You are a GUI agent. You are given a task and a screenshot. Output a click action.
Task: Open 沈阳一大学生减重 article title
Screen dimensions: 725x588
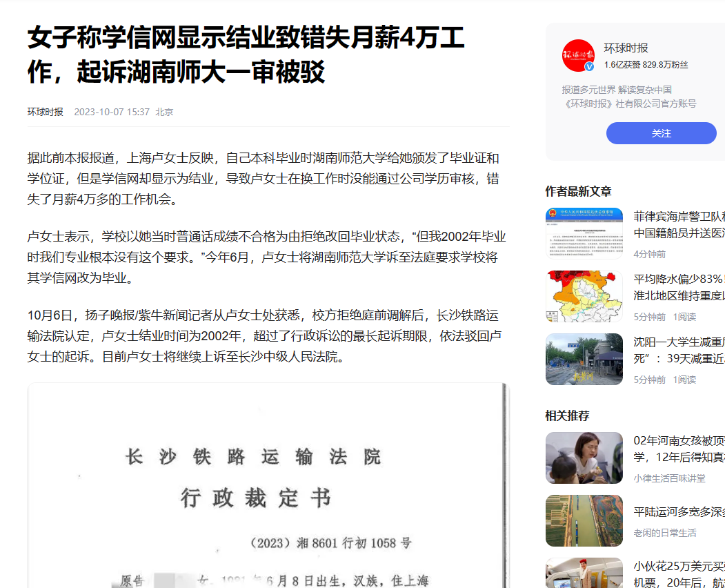tap(679, 350)
